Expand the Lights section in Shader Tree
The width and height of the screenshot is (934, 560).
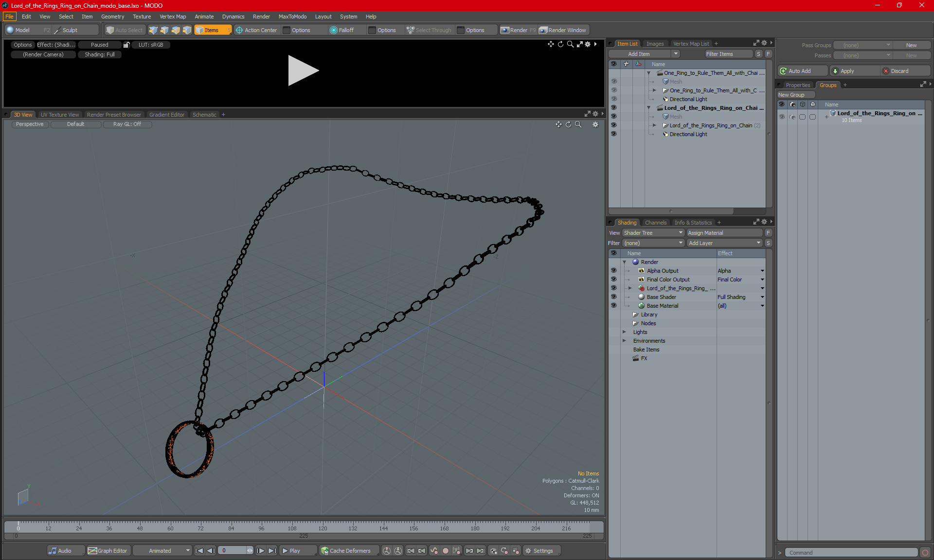[x=625, y=332]
